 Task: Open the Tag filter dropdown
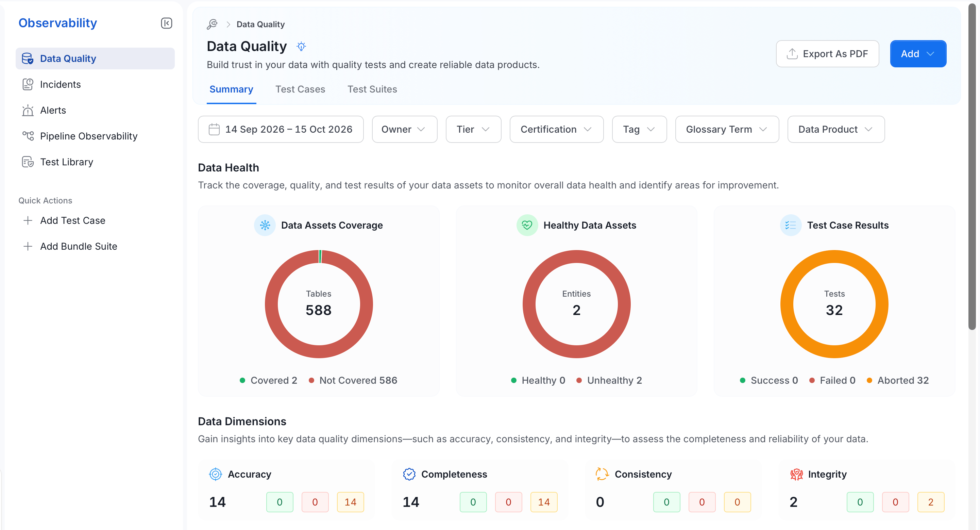pos(639,129)
